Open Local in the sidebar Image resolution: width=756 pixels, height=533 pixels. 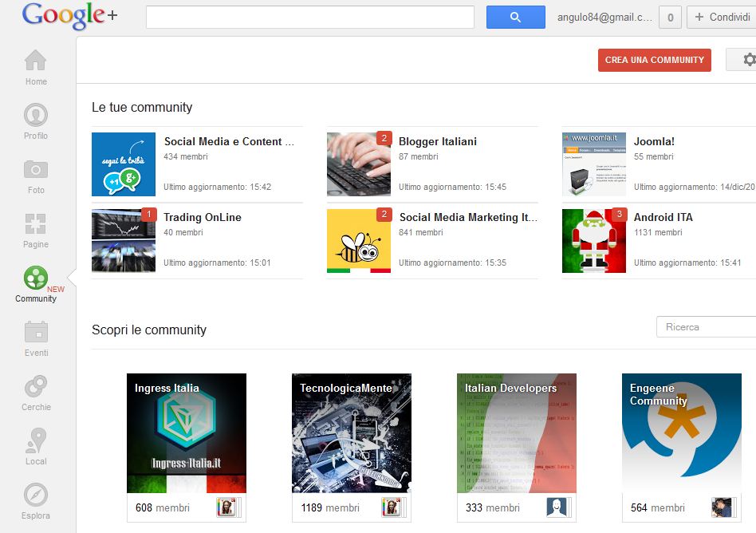[36, 447]
